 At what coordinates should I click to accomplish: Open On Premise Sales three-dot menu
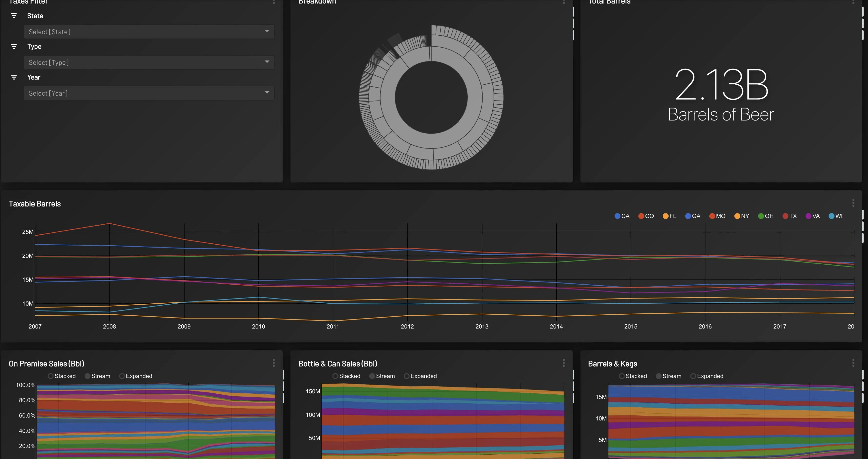pyautogui.click(x=274, y=363)
